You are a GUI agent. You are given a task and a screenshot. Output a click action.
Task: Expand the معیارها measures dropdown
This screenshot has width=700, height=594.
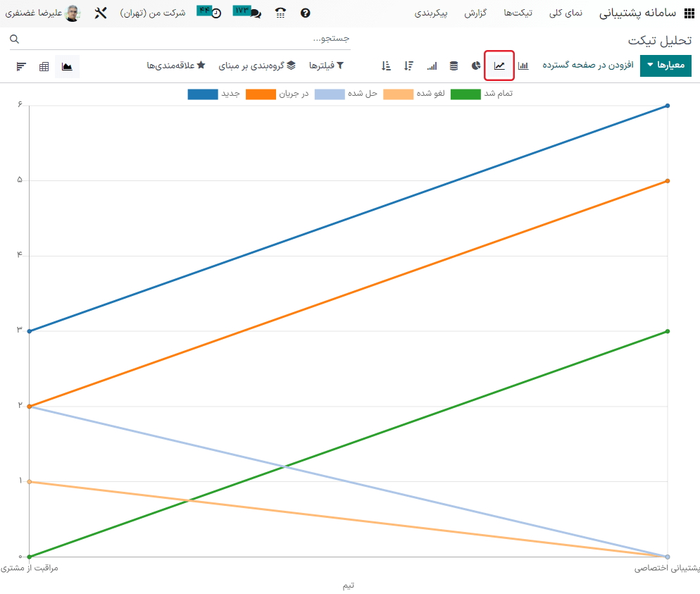coord(665,66)
